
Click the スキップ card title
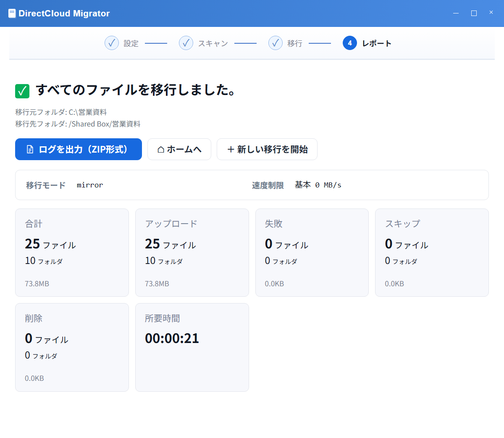click(x=403, y=224)
